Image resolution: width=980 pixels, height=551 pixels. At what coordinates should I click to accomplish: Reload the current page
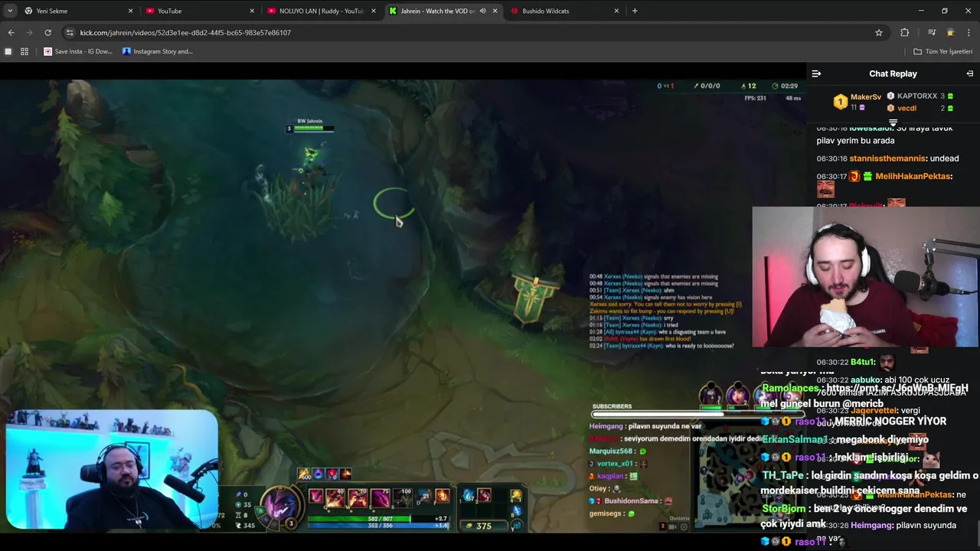47,32
